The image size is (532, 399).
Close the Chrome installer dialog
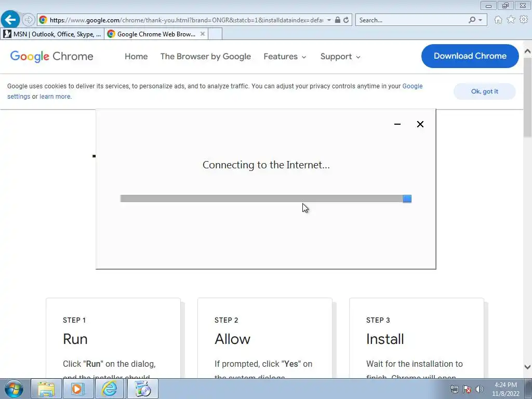pyautogui.click(x=420, y=124)
